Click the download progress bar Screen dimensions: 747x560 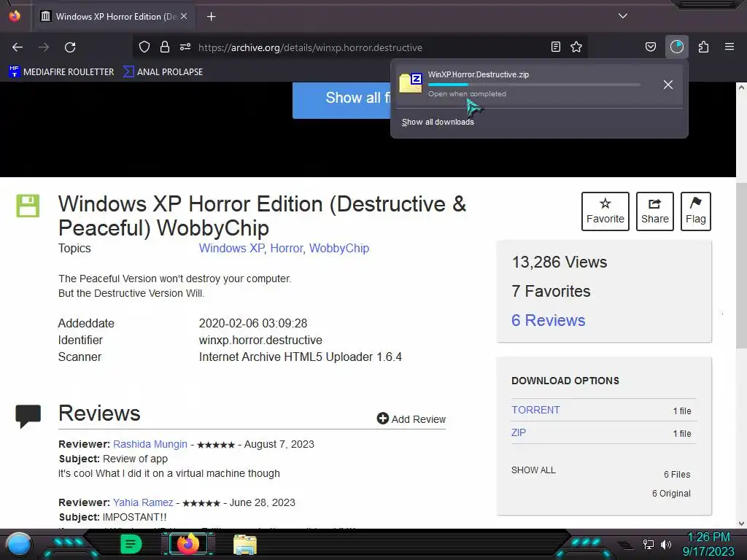(x=534, y=85)
